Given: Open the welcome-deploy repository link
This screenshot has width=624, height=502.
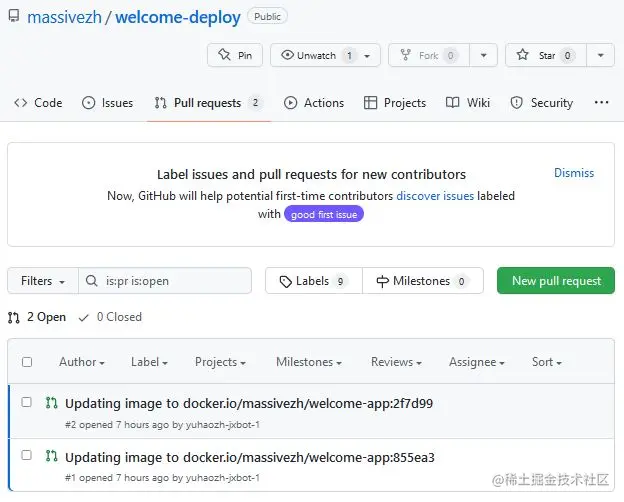Looking at the screenshot, I should pos(178,18).
